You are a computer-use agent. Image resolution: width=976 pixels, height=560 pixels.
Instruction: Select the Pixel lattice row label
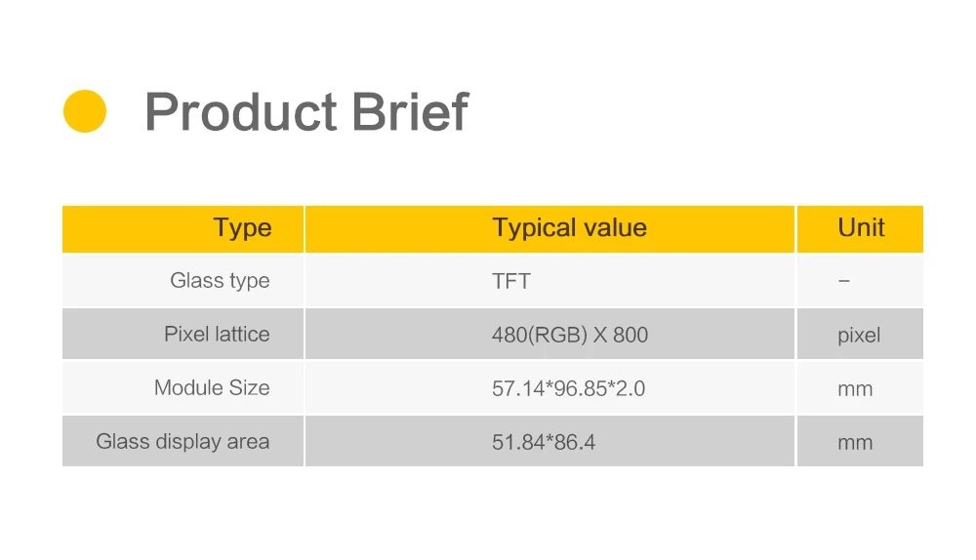click(217, 334)
